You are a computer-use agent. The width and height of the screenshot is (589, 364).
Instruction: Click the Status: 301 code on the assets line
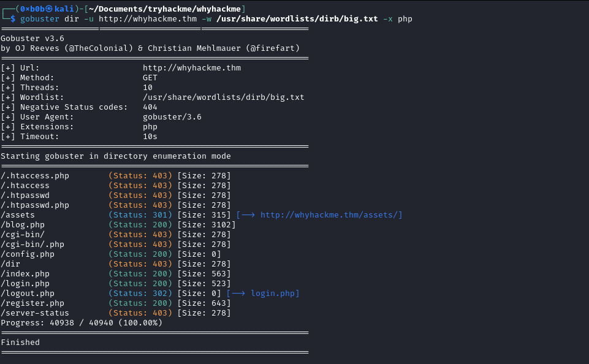[140, 215]
